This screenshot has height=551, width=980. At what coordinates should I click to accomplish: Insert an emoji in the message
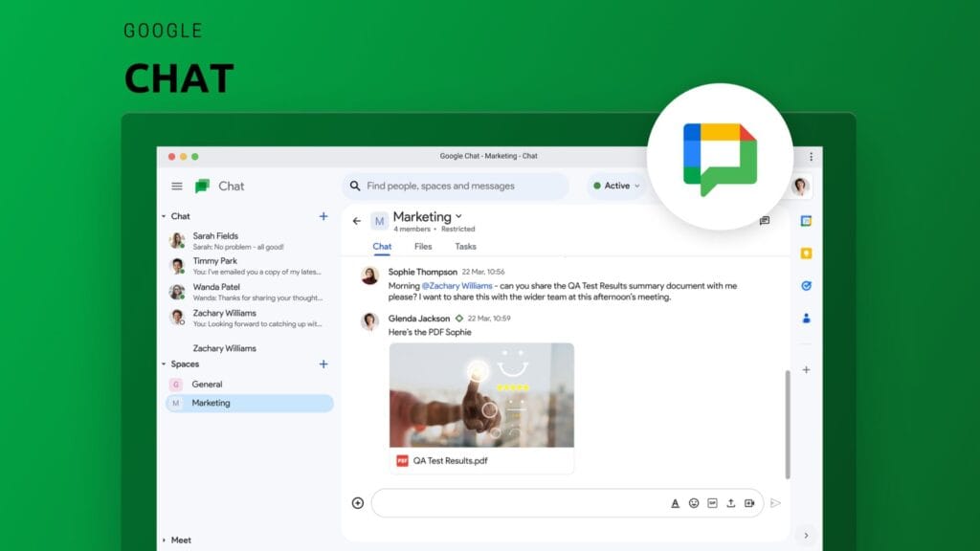pyautogui.click(x=694, y=503)
